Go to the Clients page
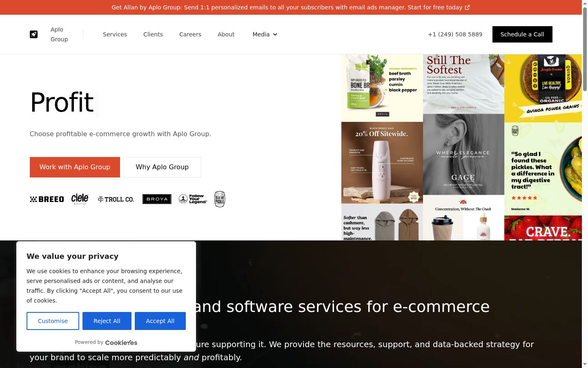 point(153,34)
